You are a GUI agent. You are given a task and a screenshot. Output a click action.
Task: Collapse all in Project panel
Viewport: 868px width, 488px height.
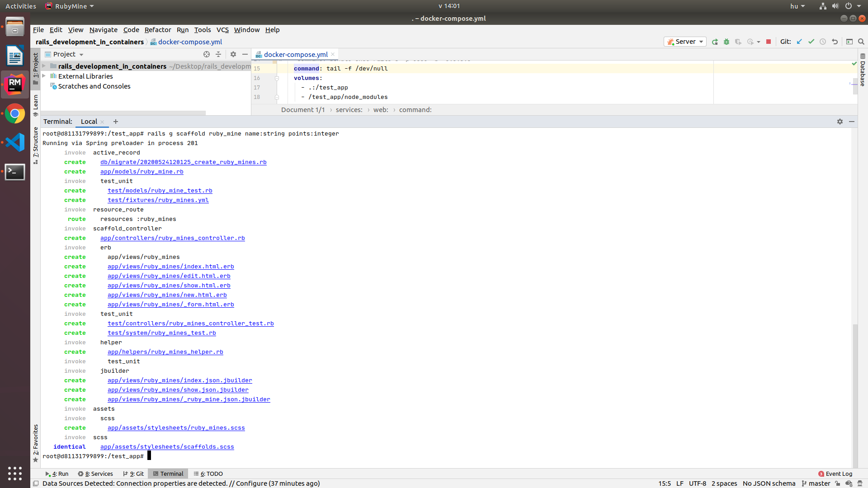(x=218, y=54)
